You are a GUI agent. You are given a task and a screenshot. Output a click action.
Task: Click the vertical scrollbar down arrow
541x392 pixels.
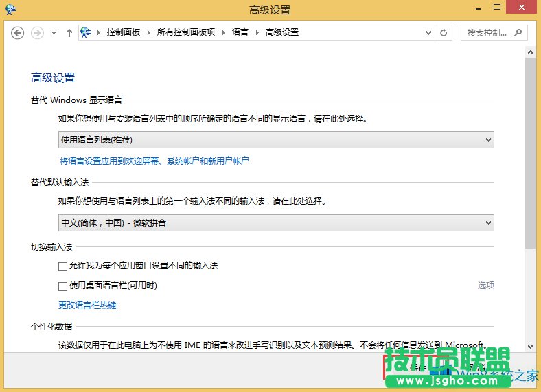point(530,347)
